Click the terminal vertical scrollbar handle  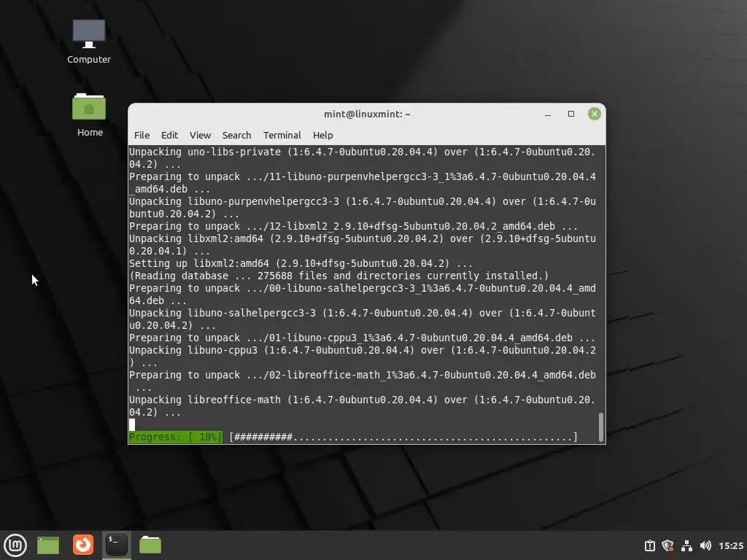click(x=601, y=427)
